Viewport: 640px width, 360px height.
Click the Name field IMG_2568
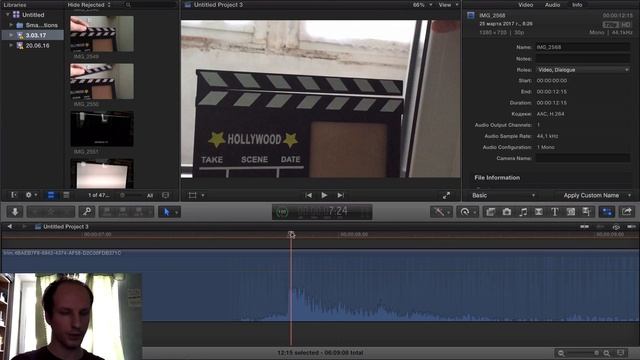(x=582, y=47)
